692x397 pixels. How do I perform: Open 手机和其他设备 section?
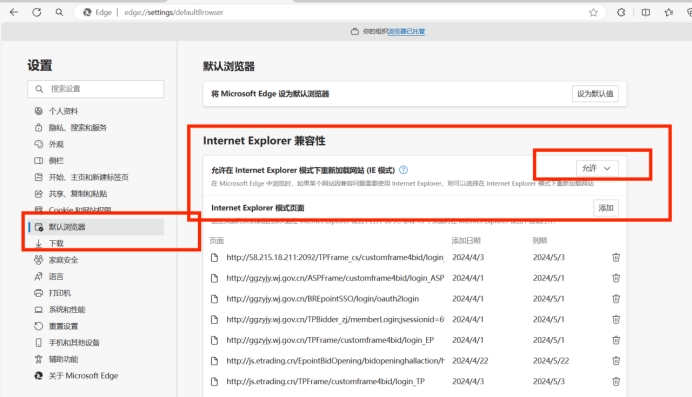(74, 343)
